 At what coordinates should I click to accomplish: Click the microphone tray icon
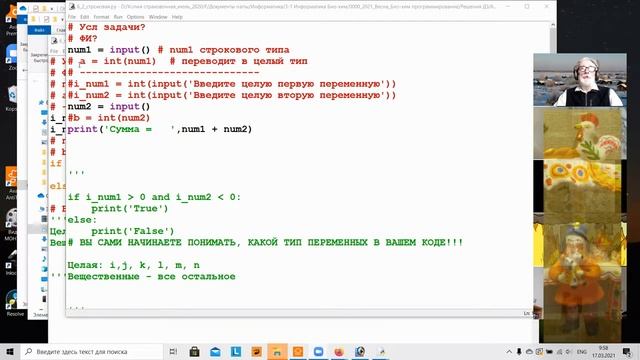519,351
